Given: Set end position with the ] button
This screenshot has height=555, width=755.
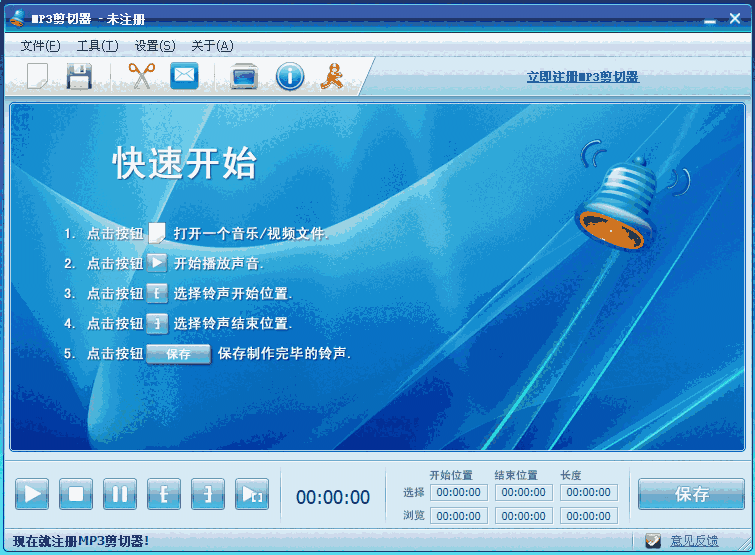Looking at the screenshot, I should tap(208, 494).
